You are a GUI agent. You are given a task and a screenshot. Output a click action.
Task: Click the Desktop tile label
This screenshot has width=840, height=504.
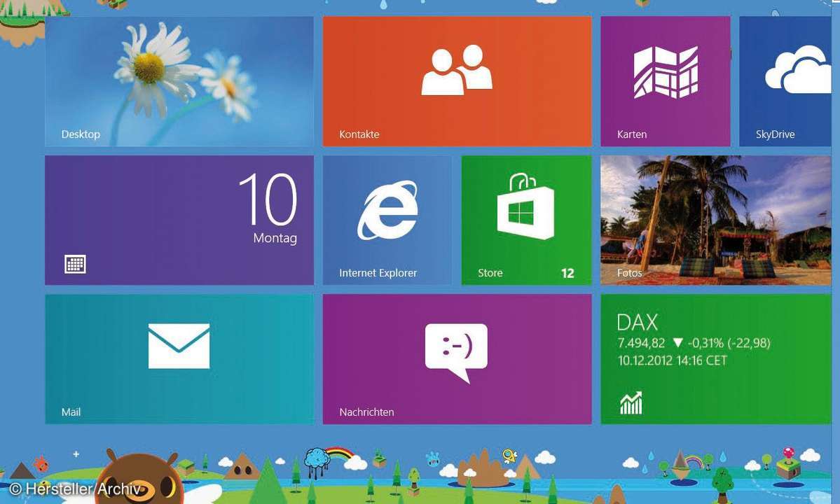[x=81, y=134]
